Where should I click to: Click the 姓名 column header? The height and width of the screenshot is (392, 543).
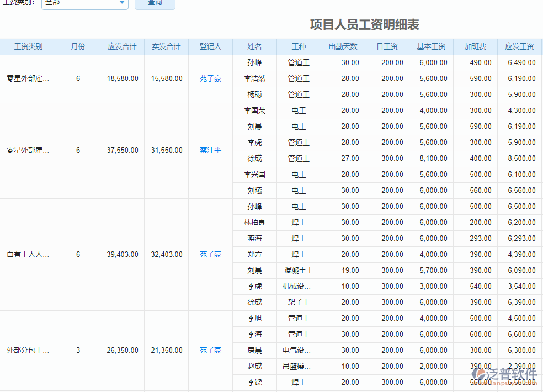[x=254, y=46]
